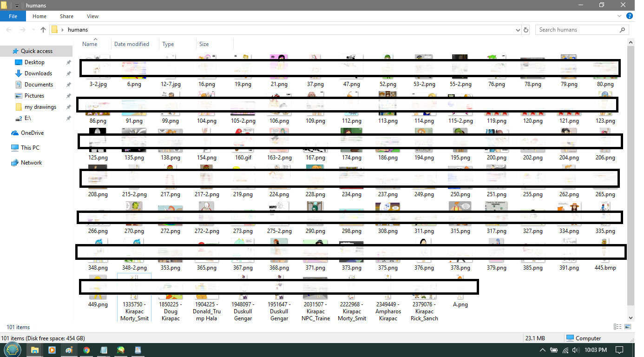Screen dimensions: 644x357
Task: Click the search magnifier icon
Action: 622,30
